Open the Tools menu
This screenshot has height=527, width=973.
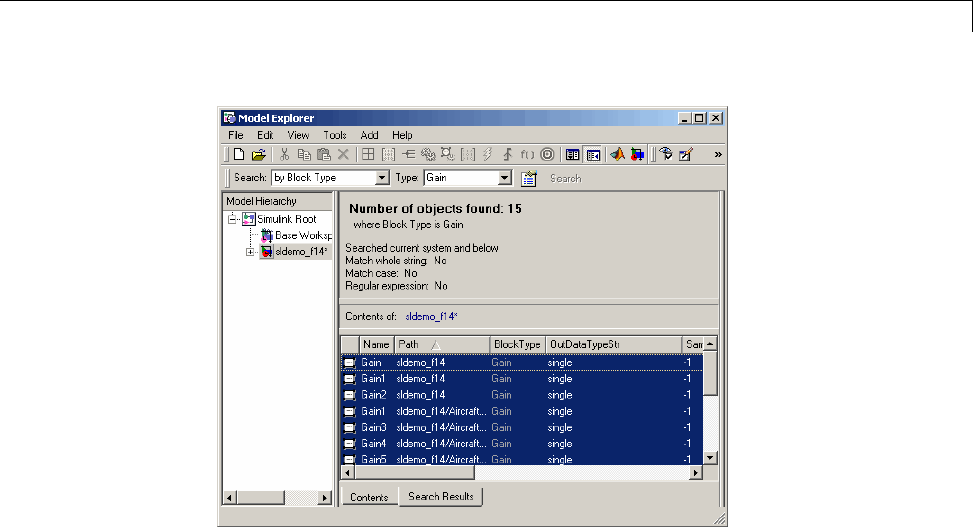[334, 135]
